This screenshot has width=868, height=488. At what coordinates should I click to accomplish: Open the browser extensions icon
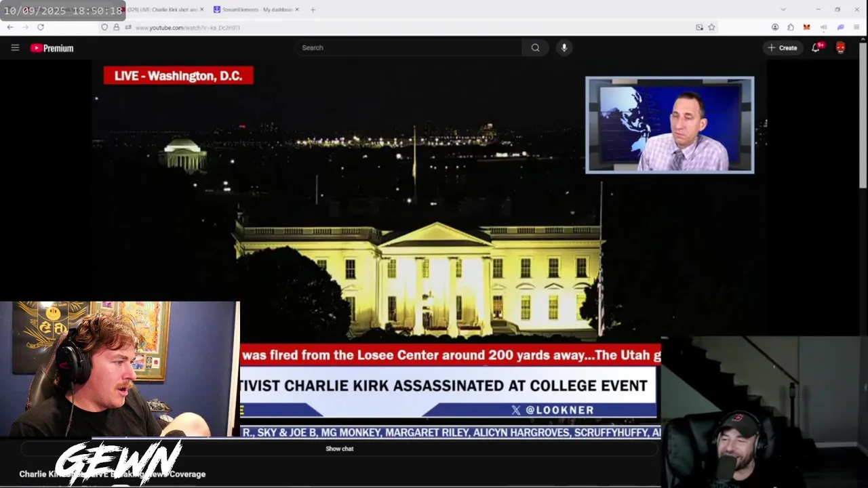[x=791, y=27]
